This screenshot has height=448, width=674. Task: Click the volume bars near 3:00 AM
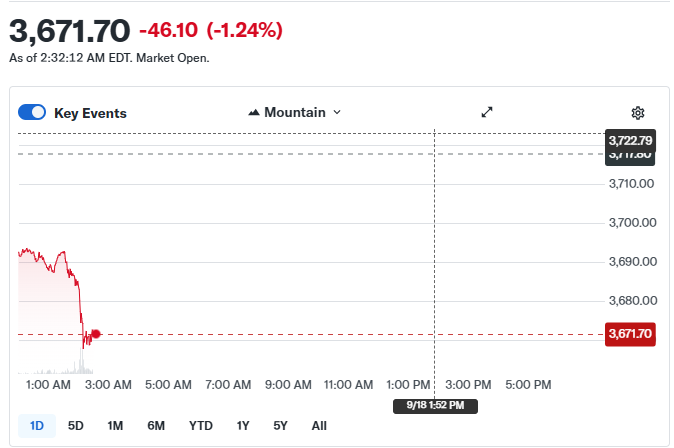(82, 363)
